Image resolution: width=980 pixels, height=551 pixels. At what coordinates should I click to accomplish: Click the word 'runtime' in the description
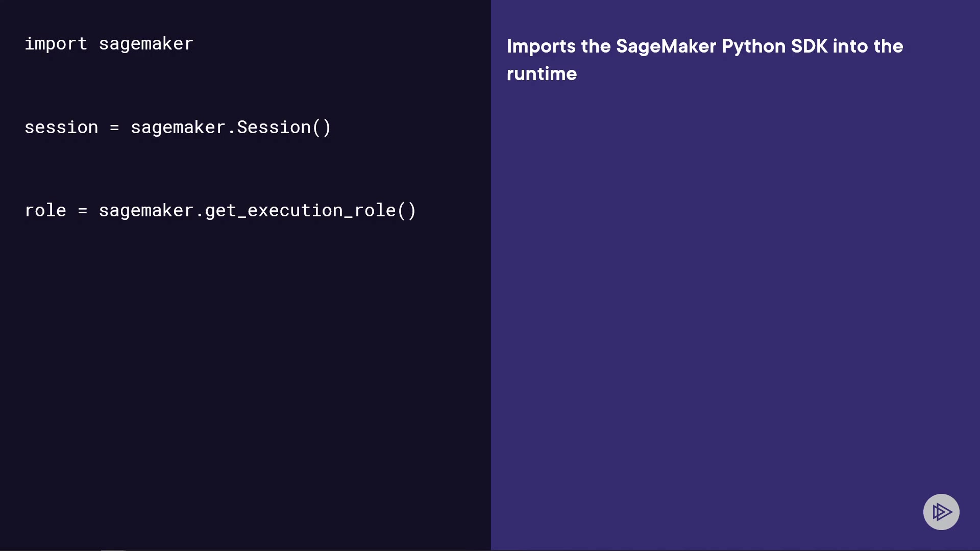(542, 74)
